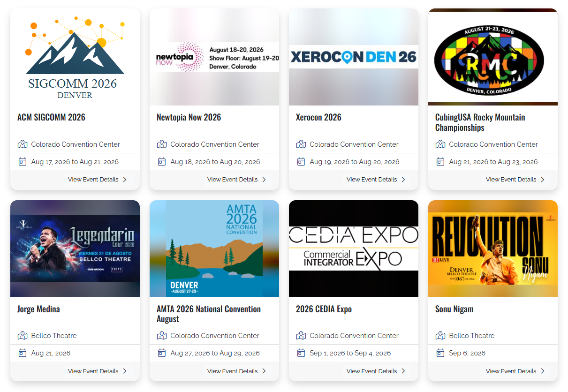Click the map icon on Xerocon 2026 card
The image size is (568, 392).
[301, 144]
